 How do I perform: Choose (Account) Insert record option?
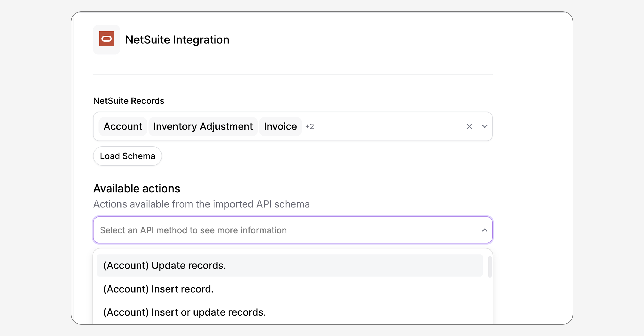pos(290,289)
